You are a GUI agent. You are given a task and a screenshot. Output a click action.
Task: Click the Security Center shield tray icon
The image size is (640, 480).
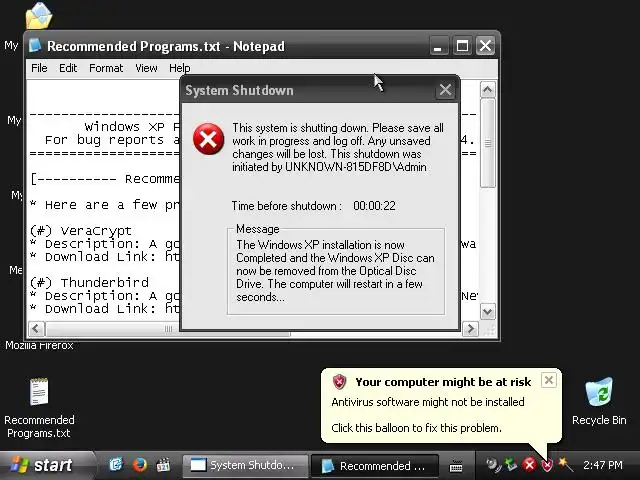547,465
